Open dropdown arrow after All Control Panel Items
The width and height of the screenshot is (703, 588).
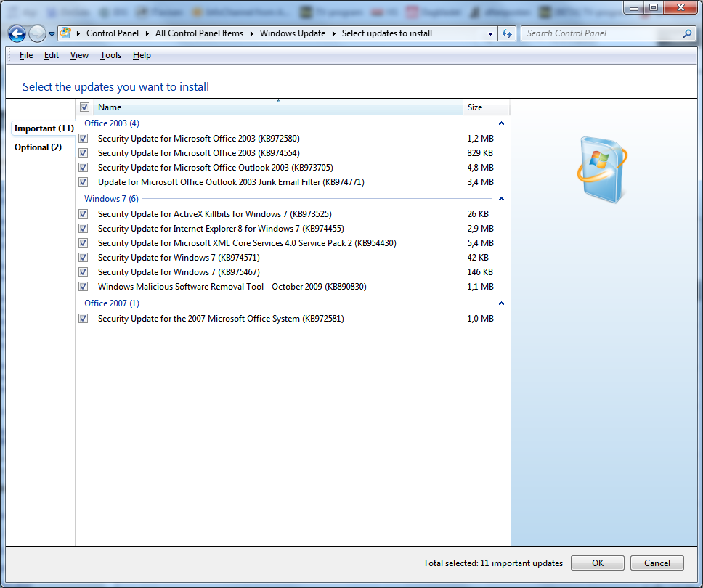pyautogui.click(x=251, y=33)
